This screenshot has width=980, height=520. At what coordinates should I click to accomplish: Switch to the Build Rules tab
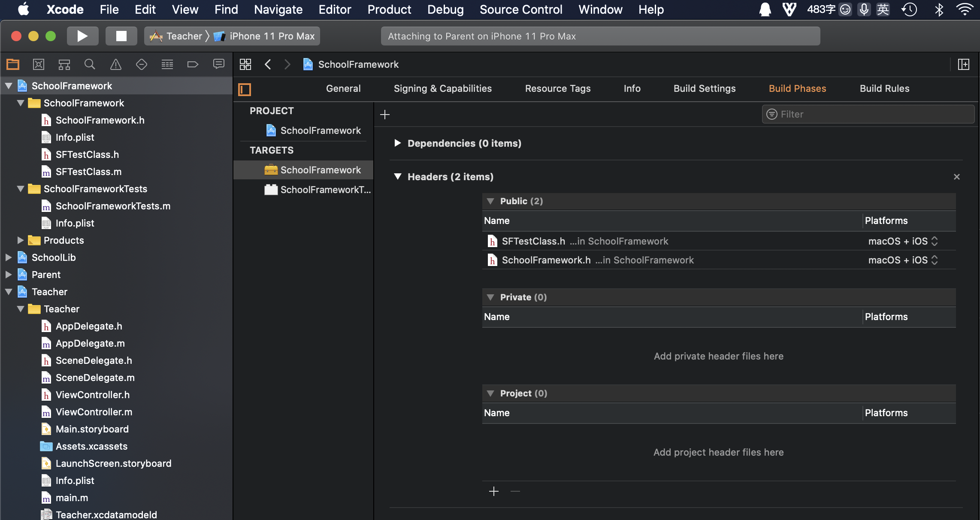[884, 88]
